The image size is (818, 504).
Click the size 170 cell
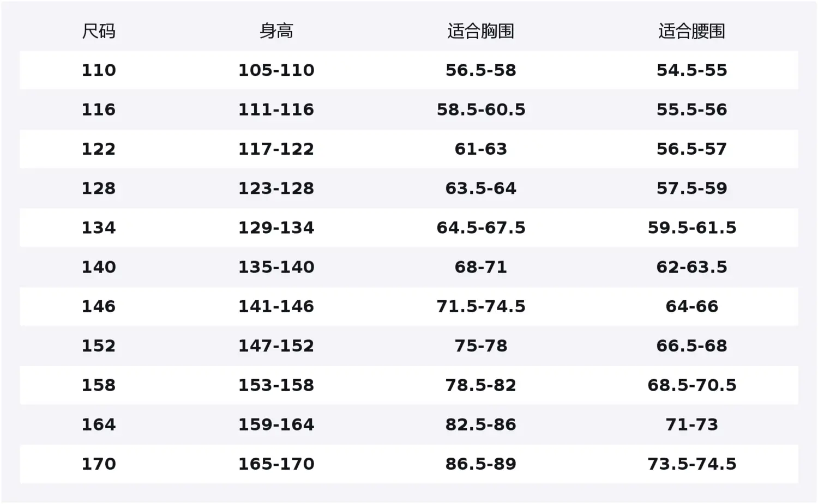click(x=99, y=464)
